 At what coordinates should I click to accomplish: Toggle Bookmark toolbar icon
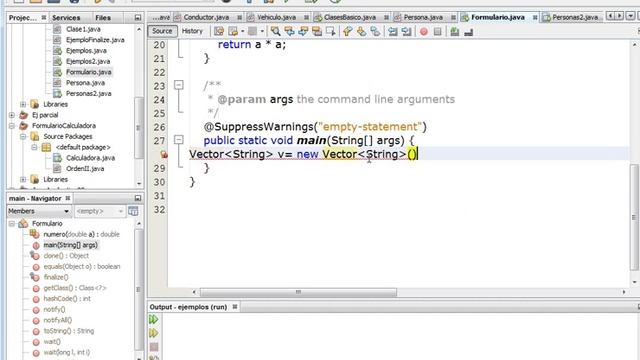pos(375,31)
